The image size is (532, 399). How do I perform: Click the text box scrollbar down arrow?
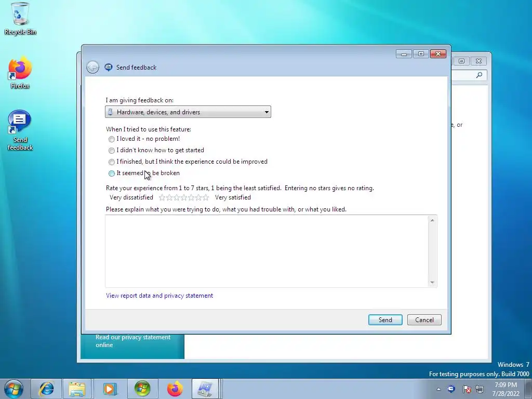point(432,282)
